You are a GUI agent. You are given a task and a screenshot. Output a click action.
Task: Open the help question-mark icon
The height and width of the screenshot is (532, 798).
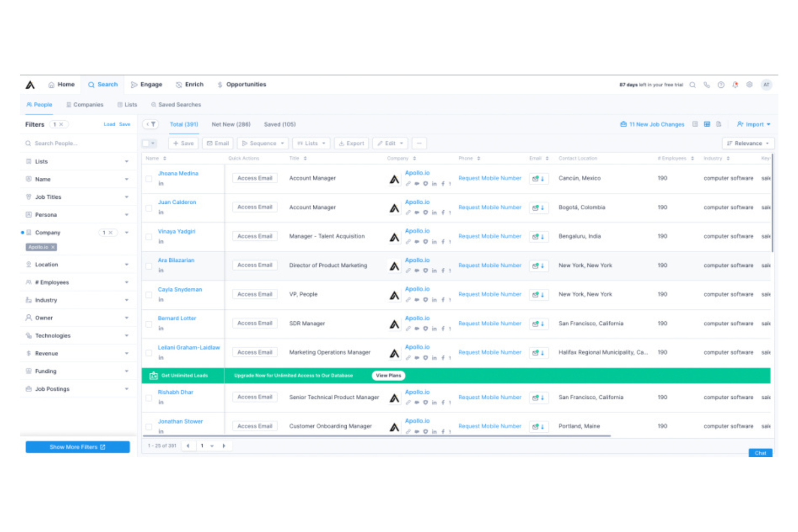coord(720,84)
